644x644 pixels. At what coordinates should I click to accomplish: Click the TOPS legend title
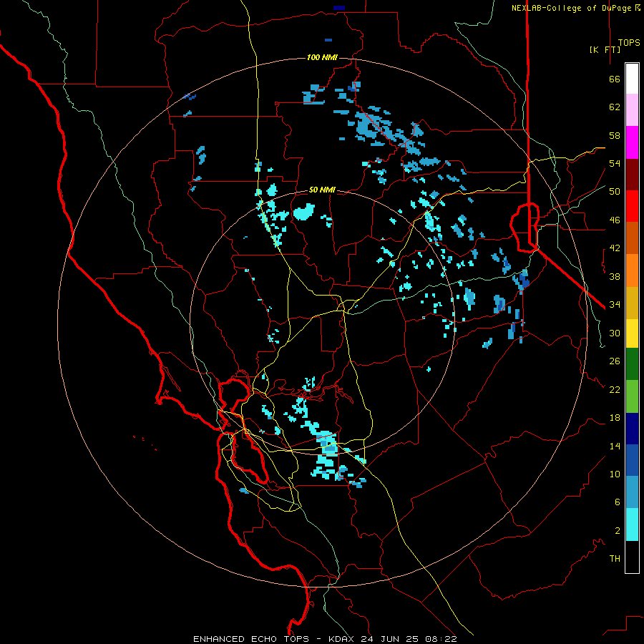tap(629, 42)
